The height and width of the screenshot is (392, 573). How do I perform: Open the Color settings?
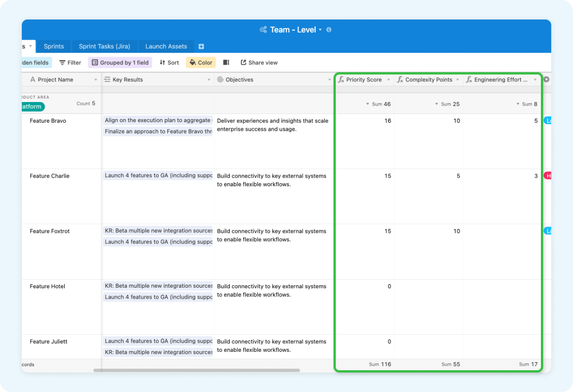[x=201, y=62]
